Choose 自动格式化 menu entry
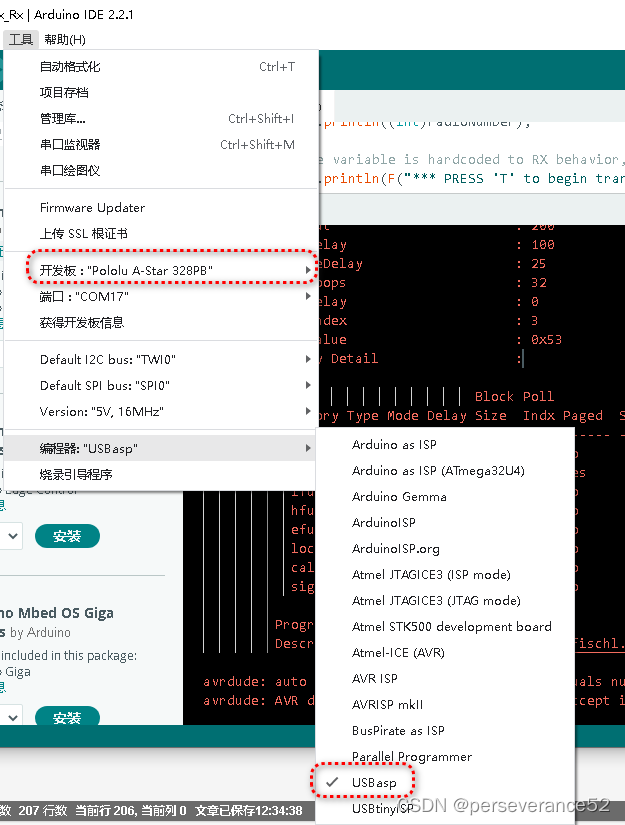 coord(161,67)
